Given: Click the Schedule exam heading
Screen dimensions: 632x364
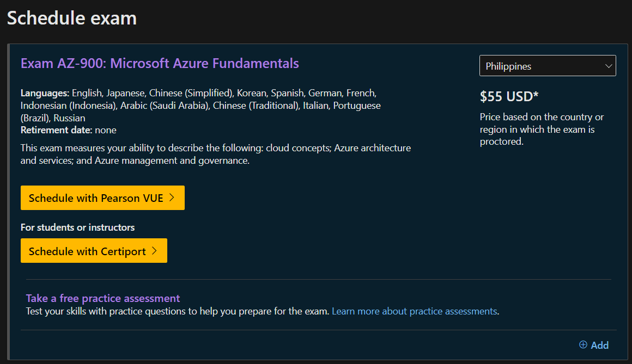Looking at the screenshot, I should pos(72,18).
